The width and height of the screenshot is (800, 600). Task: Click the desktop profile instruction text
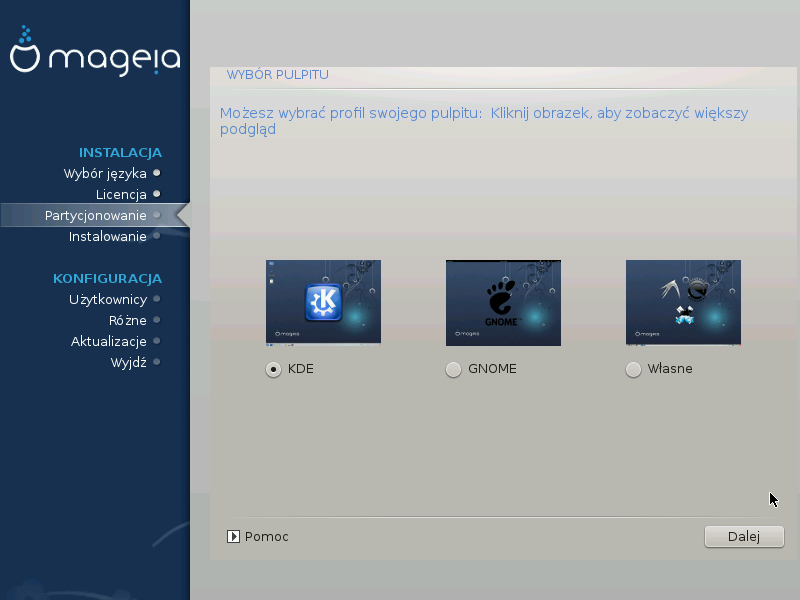(x=484, y=121)
